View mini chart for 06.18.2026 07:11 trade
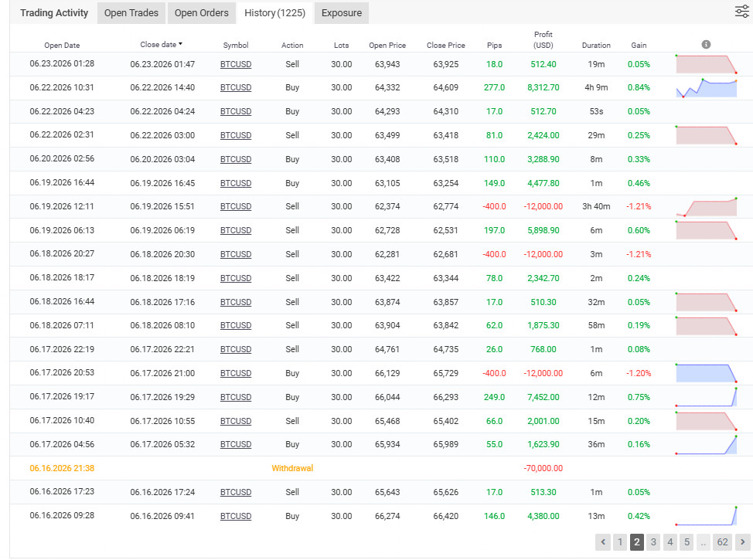753x560 pixels. 706,326
